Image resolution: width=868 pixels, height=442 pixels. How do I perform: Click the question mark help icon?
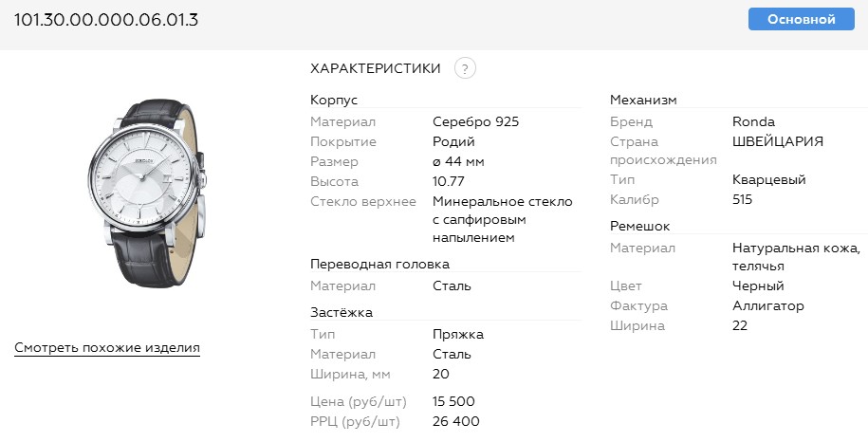pos(465,68)
